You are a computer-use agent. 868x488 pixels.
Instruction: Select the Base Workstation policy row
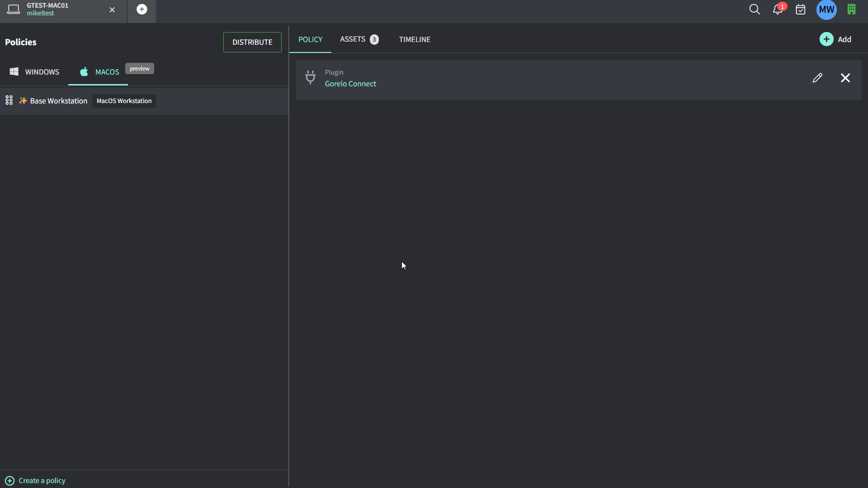coord(59,101)
